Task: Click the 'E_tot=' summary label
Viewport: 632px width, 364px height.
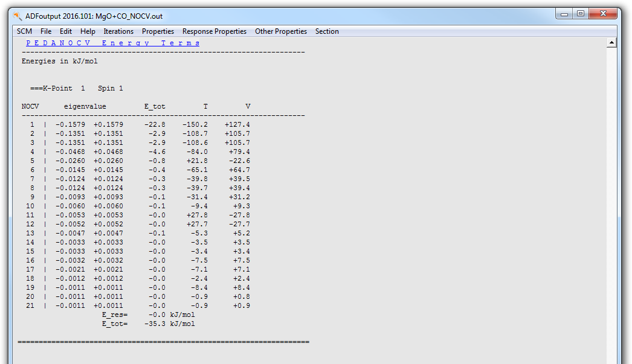Action: coord(115,324)
